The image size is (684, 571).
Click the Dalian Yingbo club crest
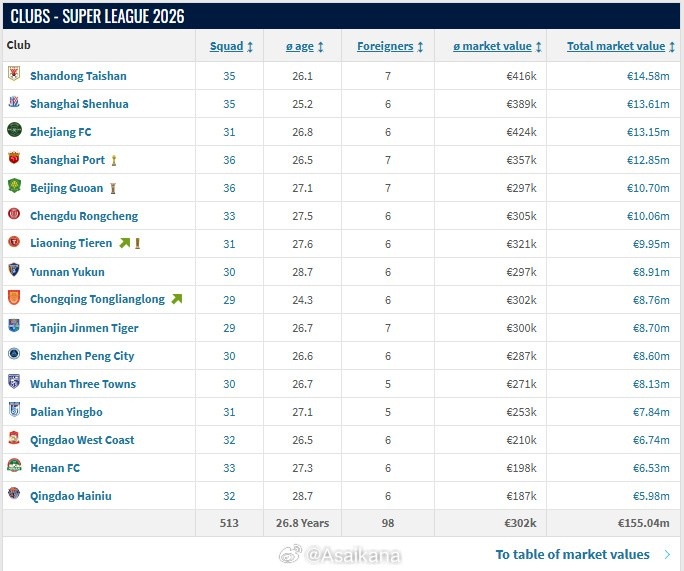pyautogui.click(x=14, y=409)
